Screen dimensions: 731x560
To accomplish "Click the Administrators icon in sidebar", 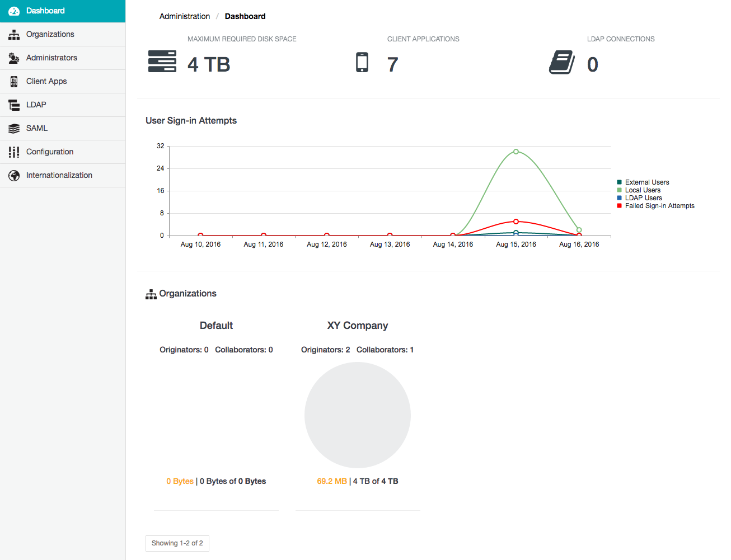I will click(14, 58).
